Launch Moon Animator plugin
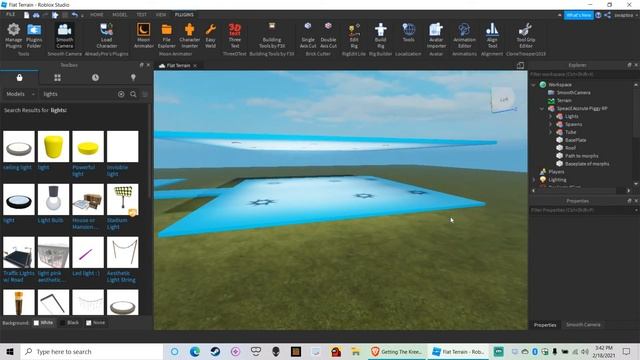The width and height of the screenshot is (640, 360). pos(143,36)
